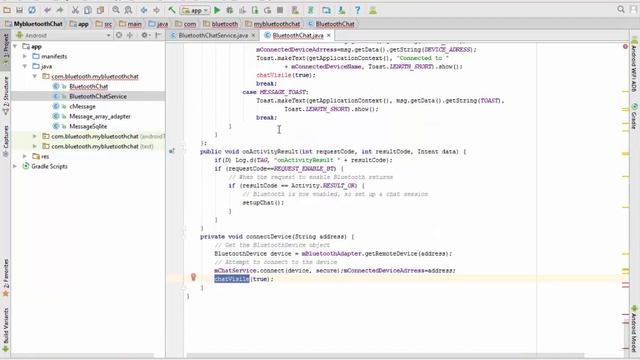640x360 pixels.
Task: Toggle the Android WiFi ADB side panel
Action: (634, 65)
